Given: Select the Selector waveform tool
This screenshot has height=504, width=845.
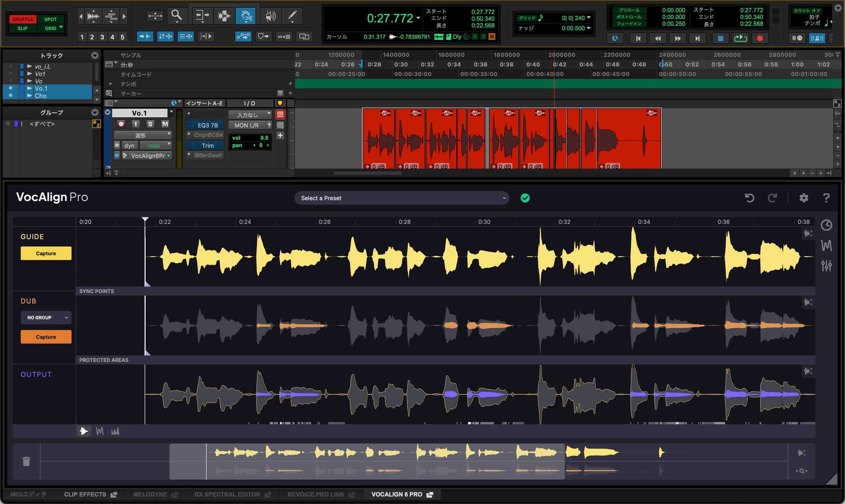Looking at the screenshot, I should 224,16.
